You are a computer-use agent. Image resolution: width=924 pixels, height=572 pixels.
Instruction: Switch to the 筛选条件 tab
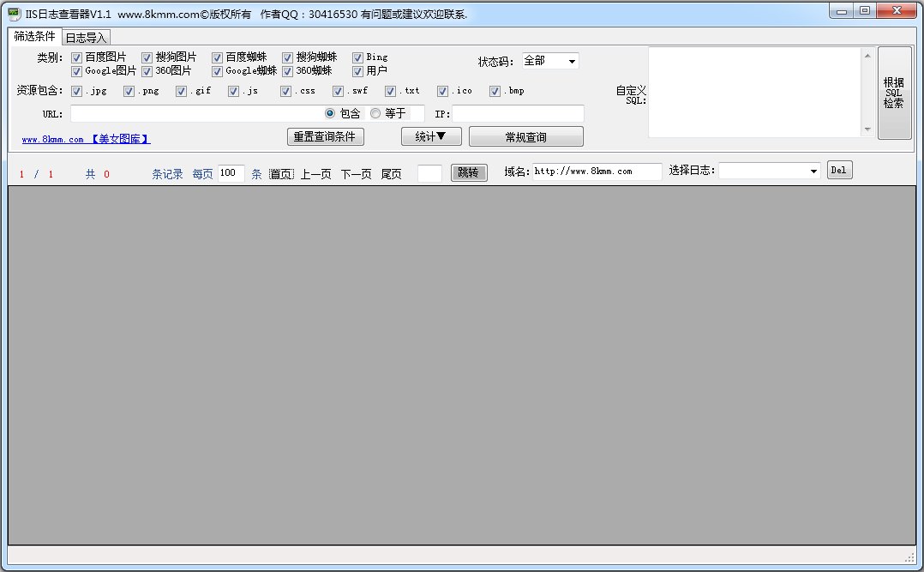pos(34,37)
